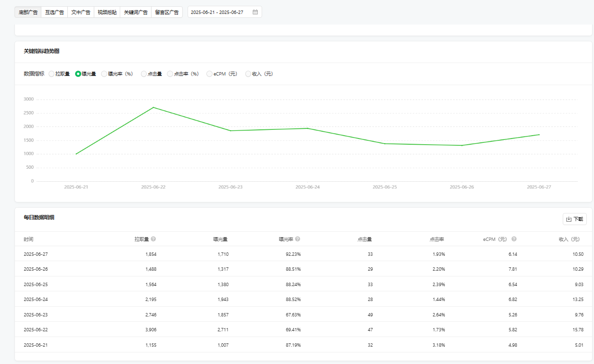The image size is (594, 364).
Task: Click the chart line point at 2025-06-21
Action: click(76, 154)
